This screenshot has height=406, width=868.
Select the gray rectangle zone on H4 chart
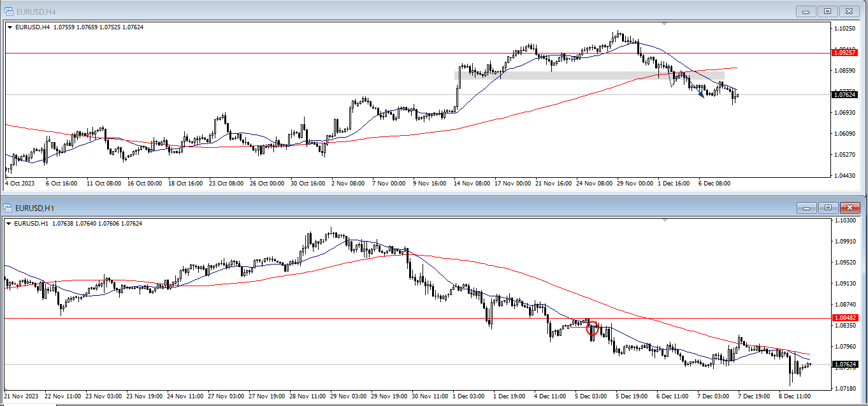tap(574, 75)
